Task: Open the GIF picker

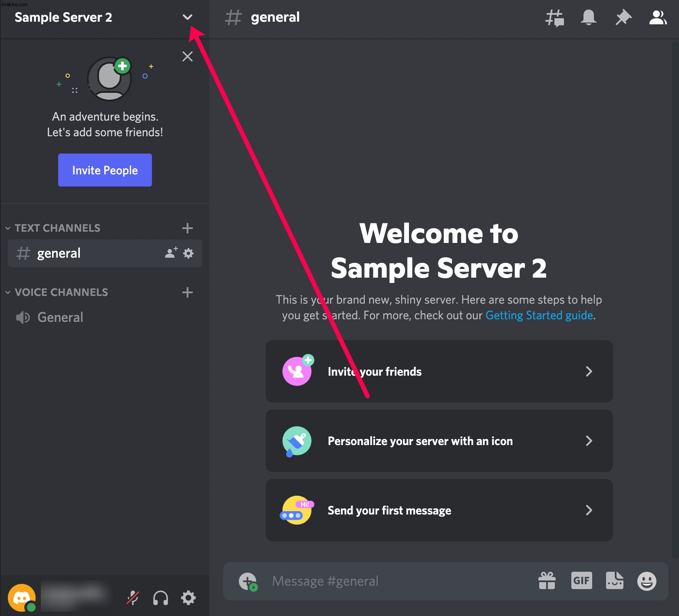Action: coord(581,580)
